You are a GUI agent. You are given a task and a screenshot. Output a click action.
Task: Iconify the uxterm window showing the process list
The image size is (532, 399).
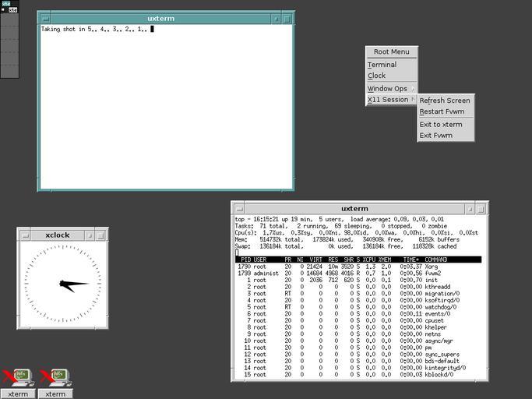470,209
